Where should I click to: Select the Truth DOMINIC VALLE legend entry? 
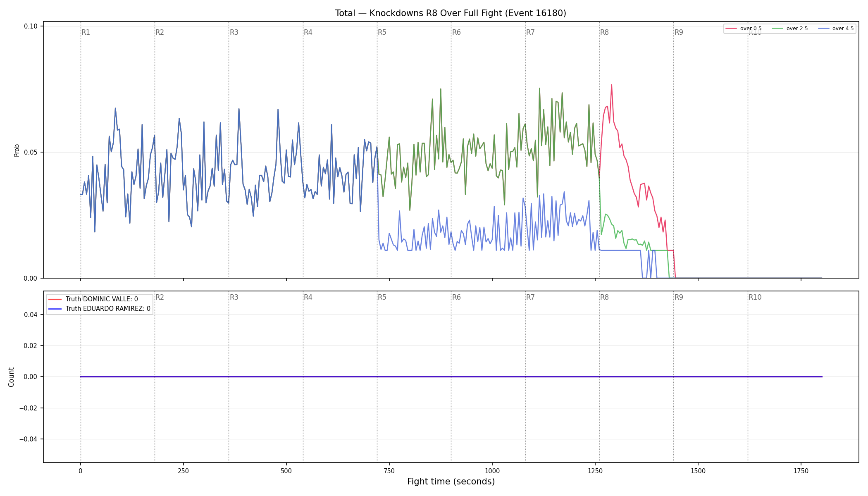point(93,299)
